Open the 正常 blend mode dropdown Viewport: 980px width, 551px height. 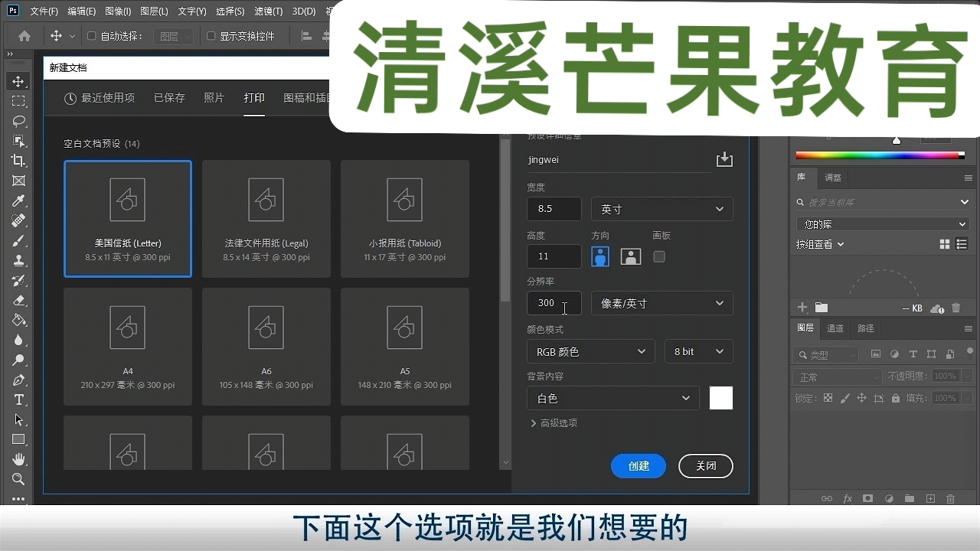(x=838, y=377)
